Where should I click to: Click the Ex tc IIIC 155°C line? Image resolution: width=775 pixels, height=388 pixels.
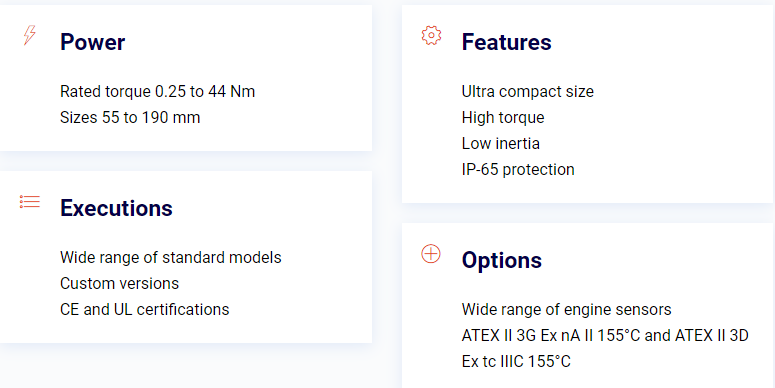pos(516,361)
